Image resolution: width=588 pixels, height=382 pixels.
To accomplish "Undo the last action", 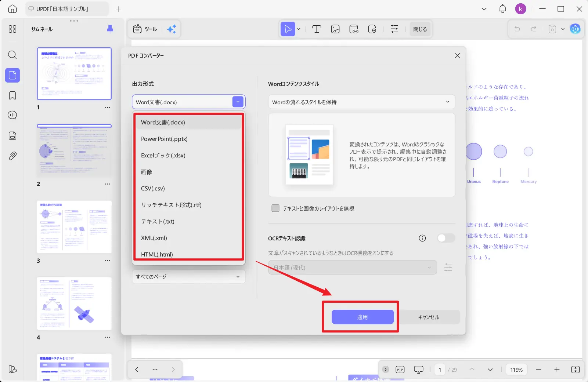I will [x=517, y=29].
